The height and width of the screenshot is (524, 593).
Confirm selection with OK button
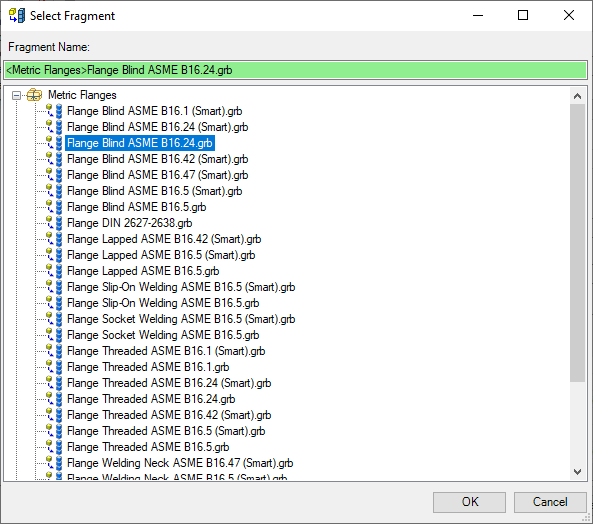[x=469, y=502]
